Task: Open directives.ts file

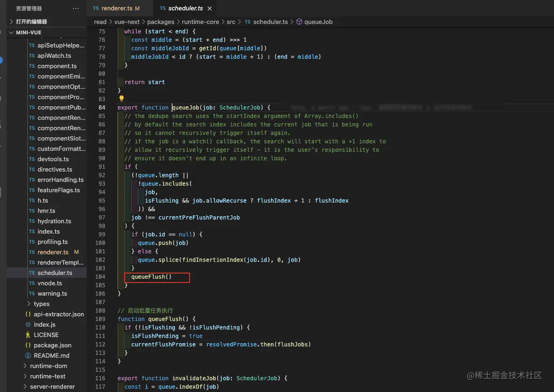Action: (x=55, y=170)
